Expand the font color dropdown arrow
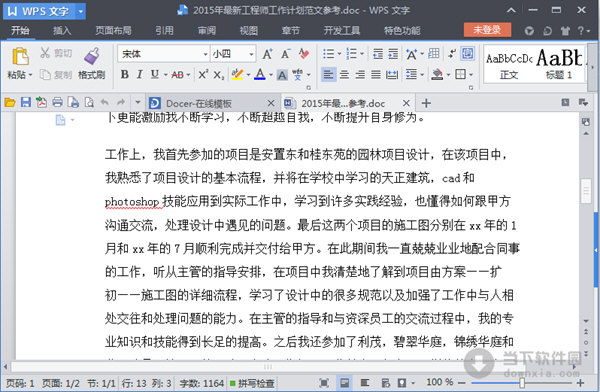 tap(271, 75)
